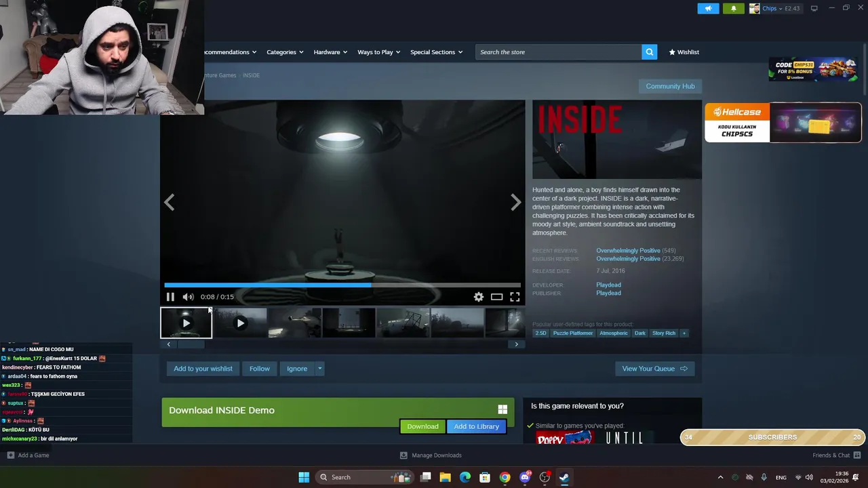
Task: Expand the Hardware menu
Action: pyautogui.click(x=330, y=52)
